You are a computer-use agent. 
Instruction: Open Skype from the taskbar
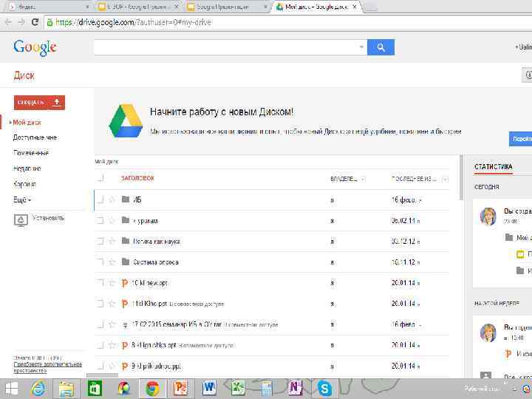tap(324, 389)
